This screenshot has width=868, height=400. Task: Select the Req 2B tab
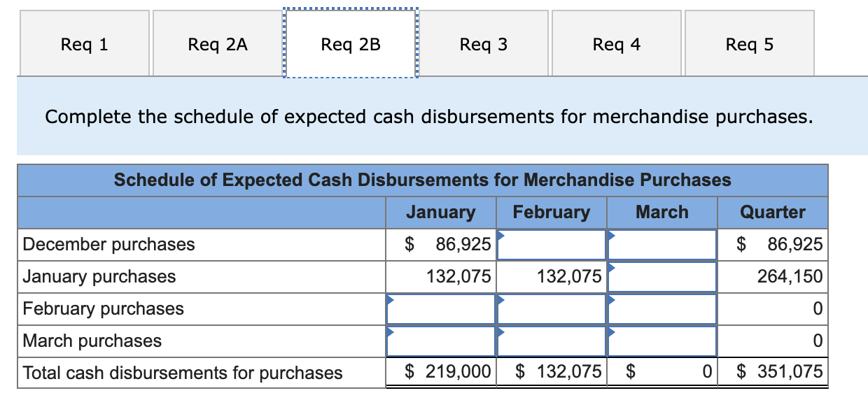click(x=351, y=43)
